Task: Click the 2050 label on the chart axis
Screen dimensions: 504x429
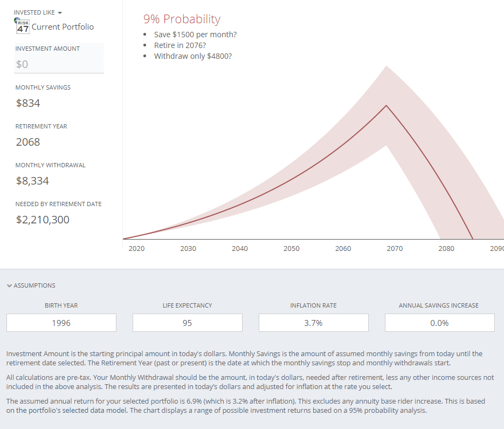Action: 292,249
